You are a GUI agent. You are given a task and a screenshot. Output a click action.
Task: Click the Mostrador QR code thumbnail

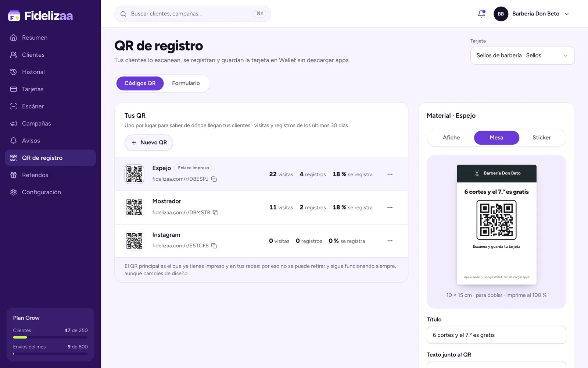134,207
